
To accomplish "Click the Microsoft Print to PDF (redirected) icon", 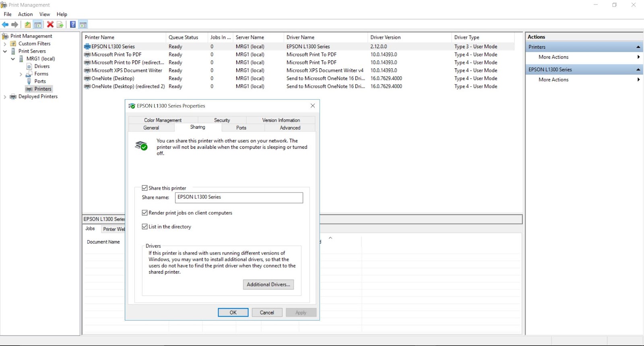I will pos(87,62).
